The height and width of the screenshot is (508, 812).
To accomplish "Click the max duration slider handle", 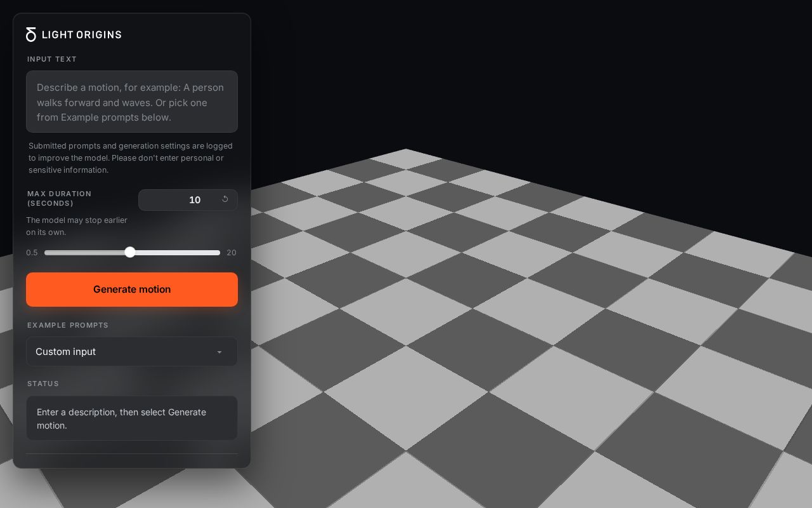I will pyautogui.click(x=130, y=252).
